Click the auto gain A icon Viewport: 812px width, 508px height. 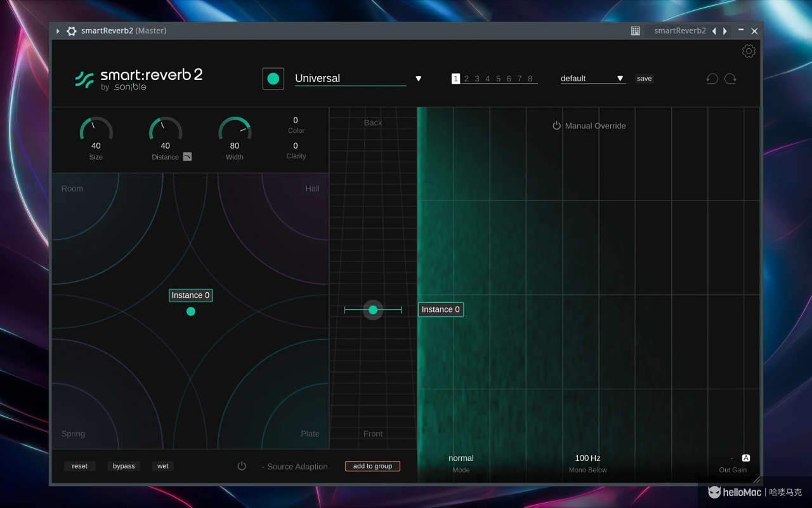pyautogui.click(x=746, y=458)
